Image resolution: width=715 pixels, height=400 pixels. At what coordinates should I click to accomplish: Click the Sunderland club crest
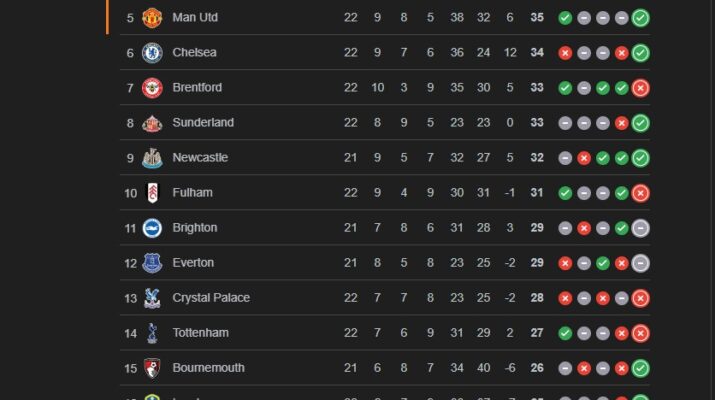tap(152, 123)
